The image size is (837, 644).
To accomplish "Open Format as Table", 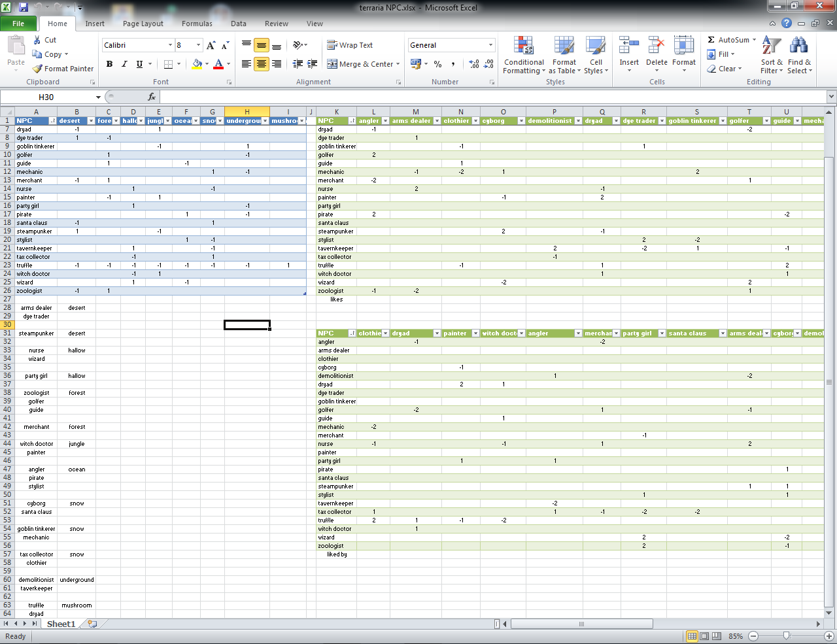I will tap(564, 56).
